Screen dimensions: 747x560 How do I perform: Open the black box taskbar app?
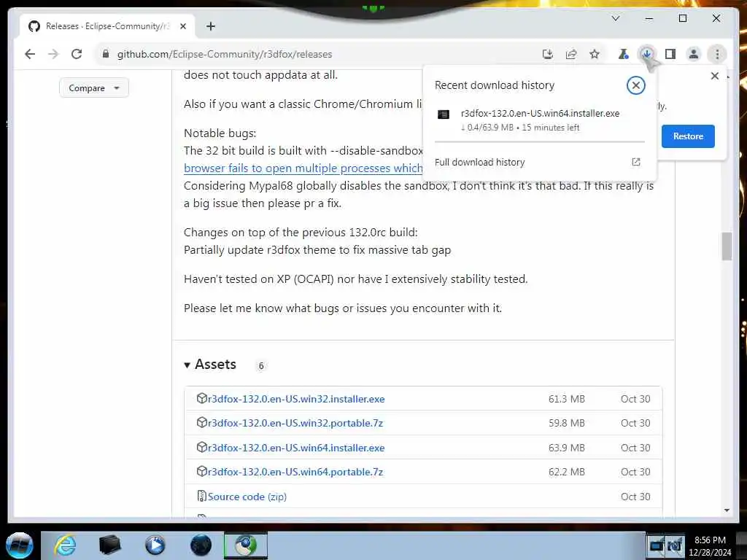pos(109,545)
